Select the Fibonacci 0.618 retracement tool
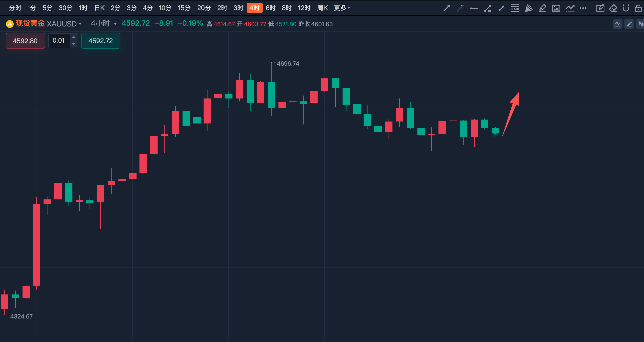Screen dimensions: 644x342 (x=515, y=8)
